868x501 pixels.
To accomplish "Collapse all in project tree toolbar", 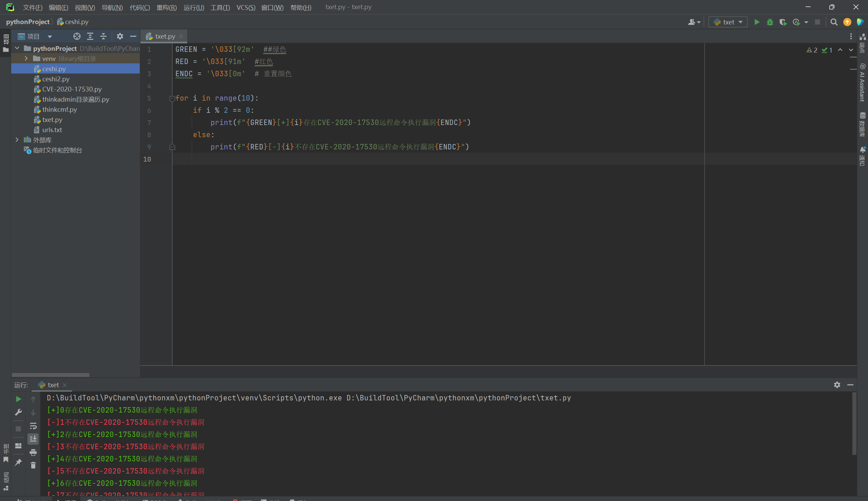I will 103,36.
